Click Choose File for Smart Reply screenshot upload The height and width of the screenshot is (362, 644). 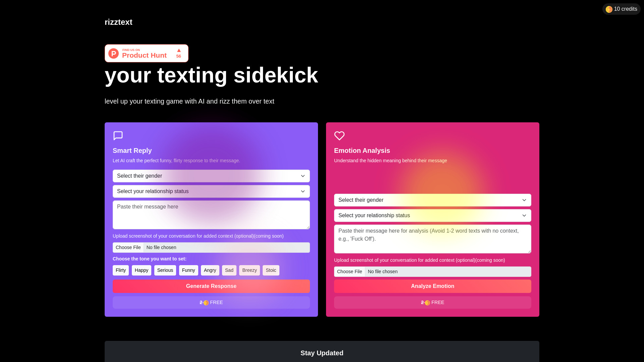tap(128, 247)
